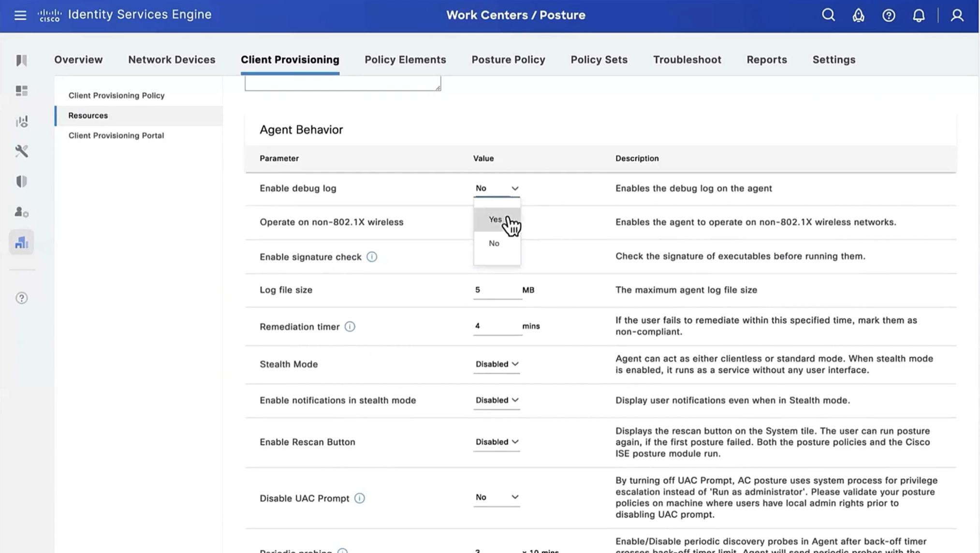This screenshot has height=553, width=980.
Task: Click the shield policy icon in sidebar
Action: [x=21, y=182]
